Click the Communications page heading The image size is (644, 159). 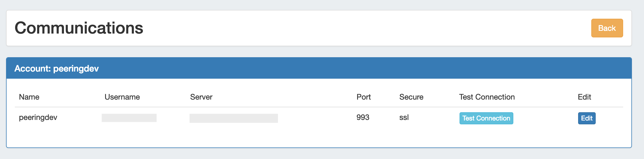pos(79,28)
